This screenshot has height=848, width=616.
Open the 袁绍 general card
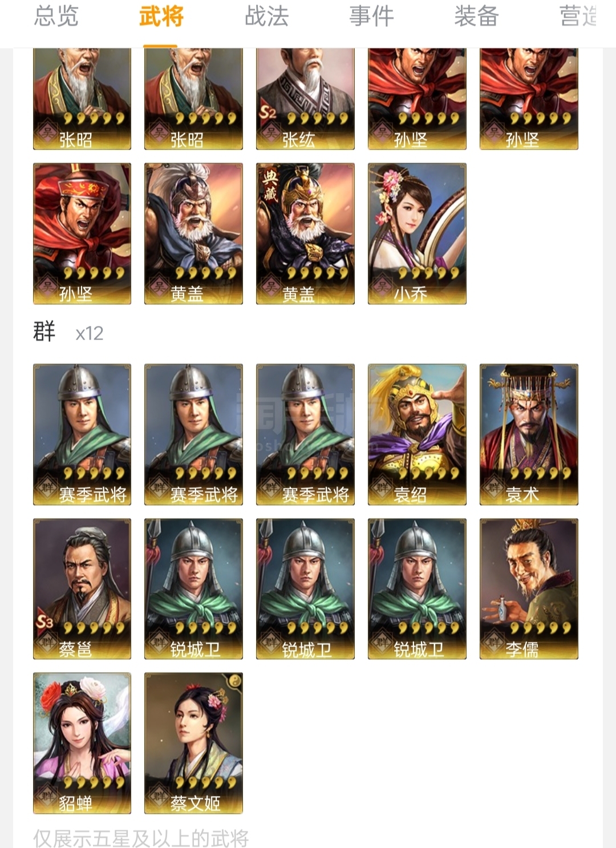[x=417, y=434]
